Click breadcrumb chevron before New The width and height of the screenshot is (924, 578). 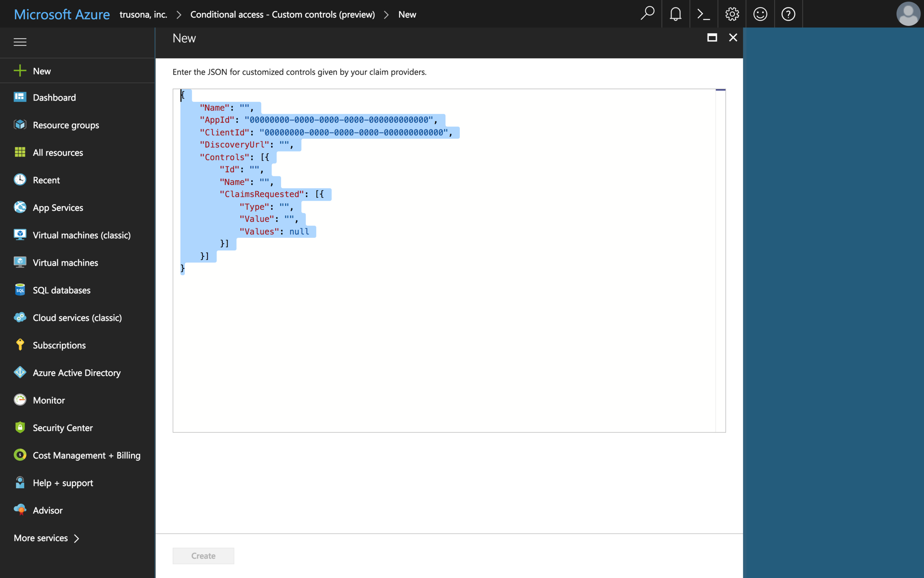pyautogui.click(x=387, y=14)
